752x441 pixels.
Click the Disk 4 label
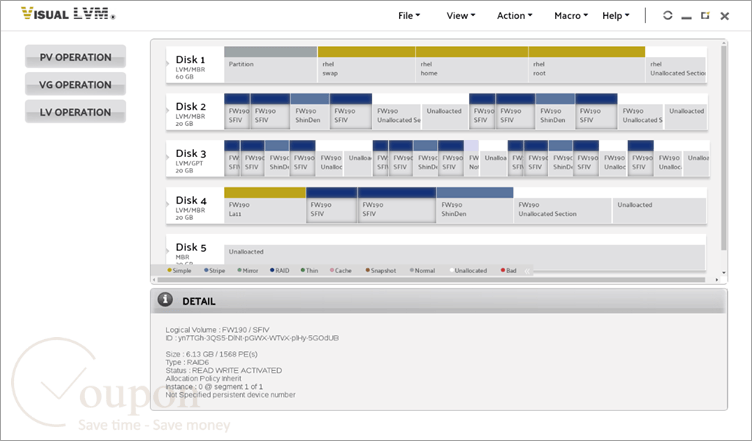click(x=190, y=200)
